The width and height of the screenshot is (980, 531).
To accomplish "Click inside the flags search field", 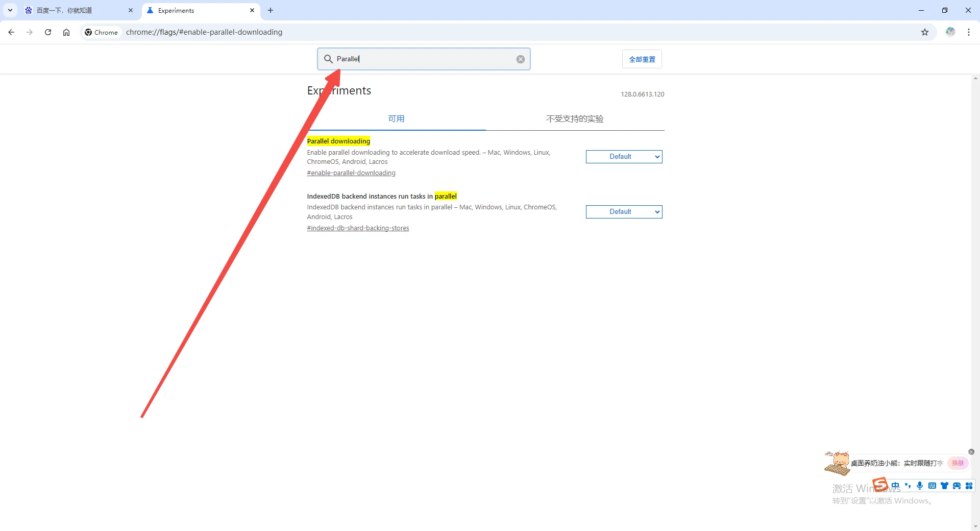I will 424,59.
